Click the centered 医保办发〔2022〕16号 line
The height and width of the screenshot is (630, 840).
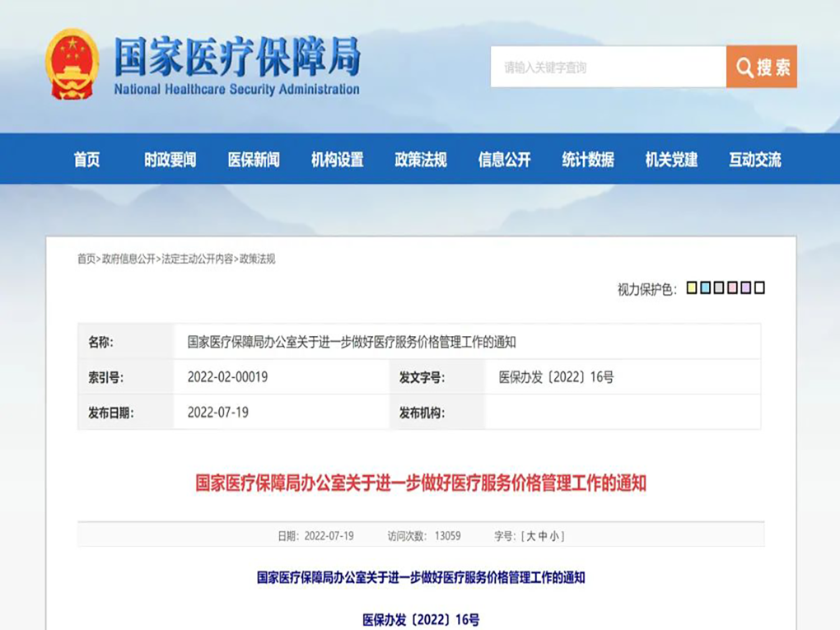click(421, 620)
